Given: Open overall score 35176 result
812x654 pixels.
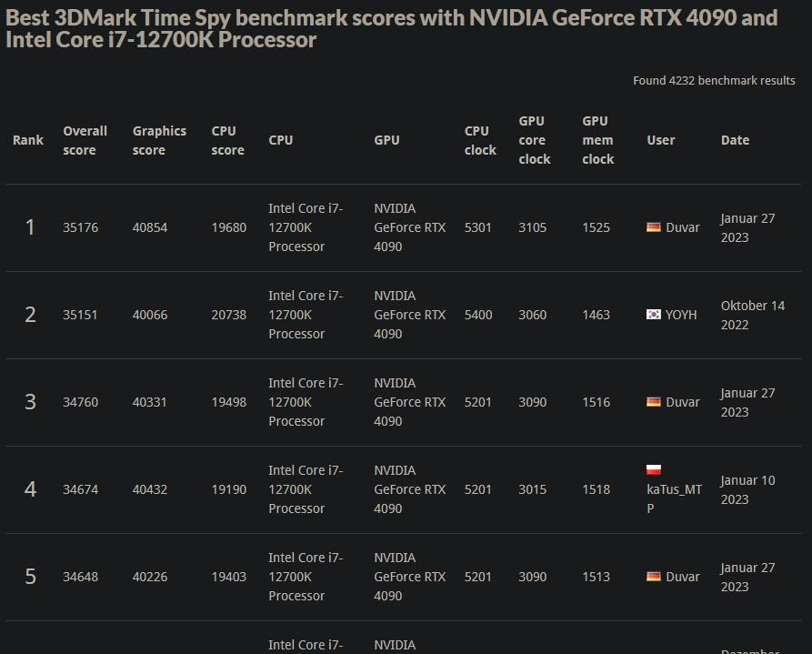Looking at the screenshot, I should click(x=80, y=227).
